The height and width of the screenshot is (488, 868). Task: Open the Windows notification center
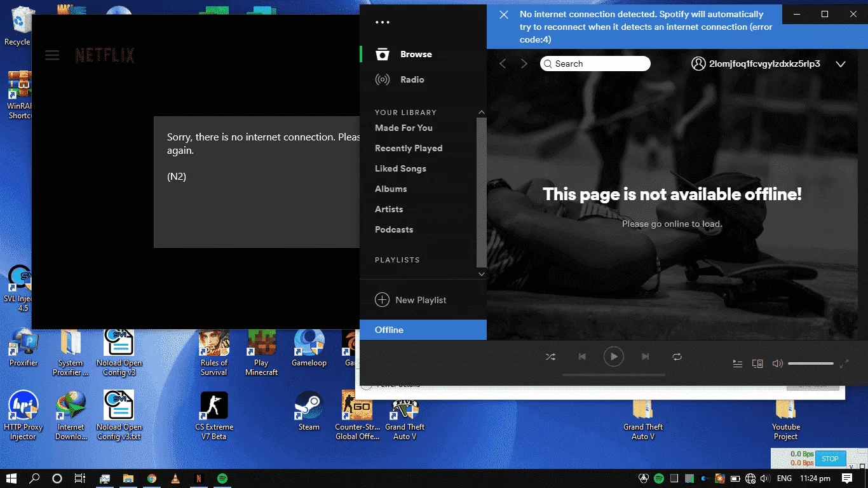tap(847, 478)
